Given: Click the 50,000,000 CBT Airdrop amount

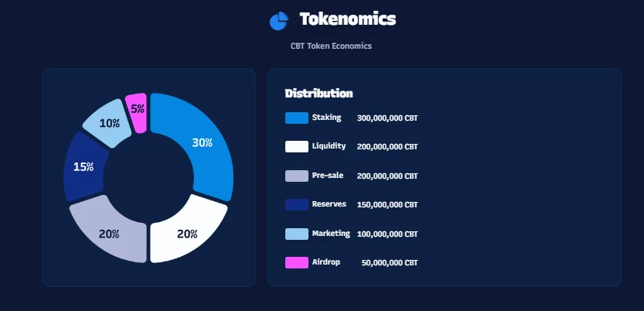Looking at the screenshot, I should (390, 263).
